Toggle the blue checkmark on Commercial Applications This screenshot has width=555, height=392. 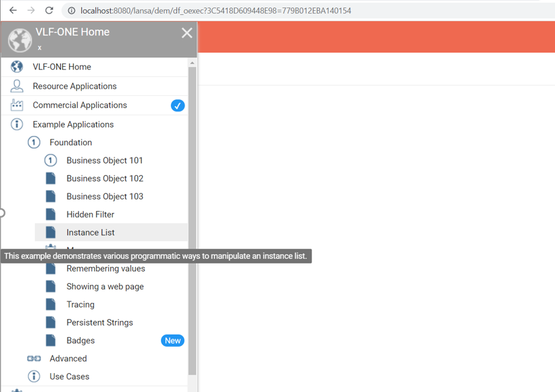(x=178, y=105)
